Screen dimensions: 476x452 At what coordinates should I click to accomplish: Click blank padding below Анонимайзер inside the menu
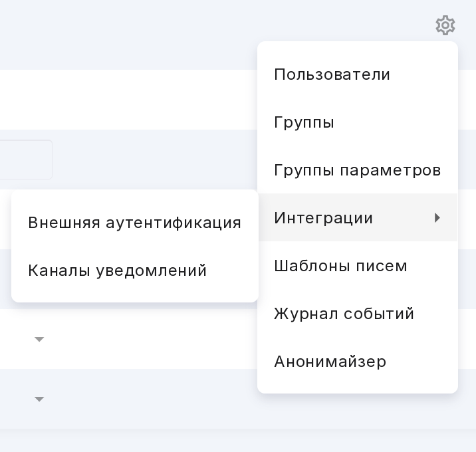[x=357, y=389]
